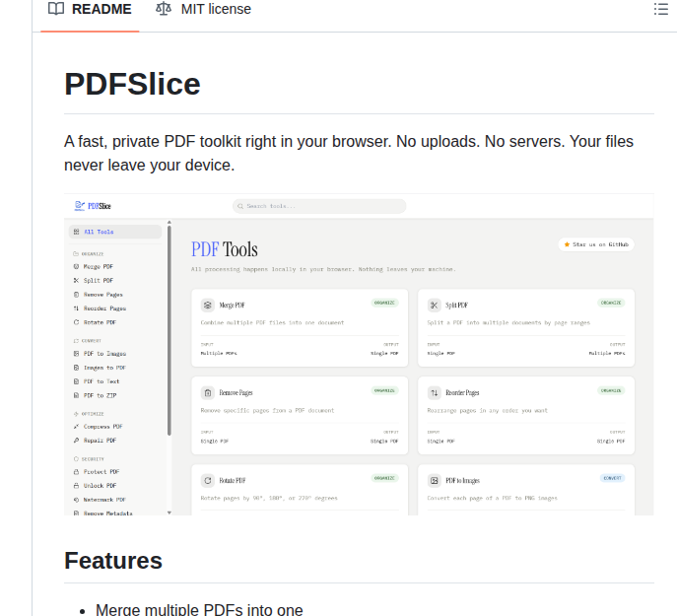Click the Reorder Pages card arrows icon
This screenshot has height=616, width=677.
click(434, 393)
